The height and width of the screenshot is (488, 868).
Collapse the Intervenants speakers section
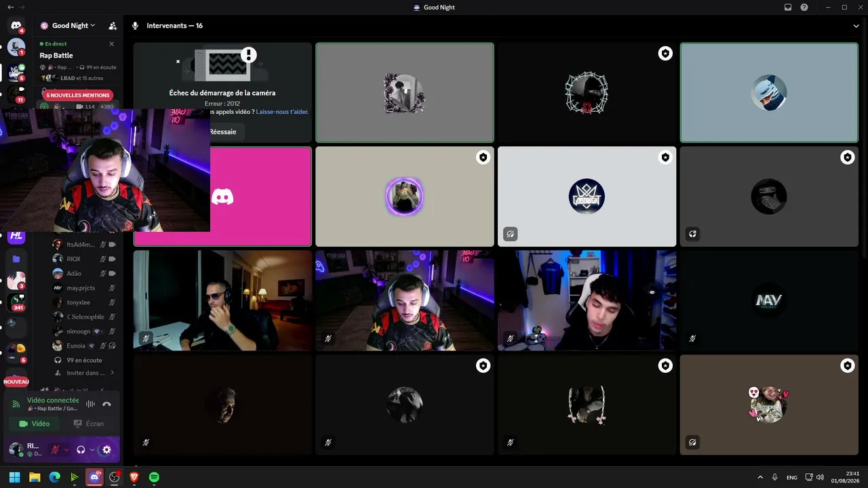(856, 26)
